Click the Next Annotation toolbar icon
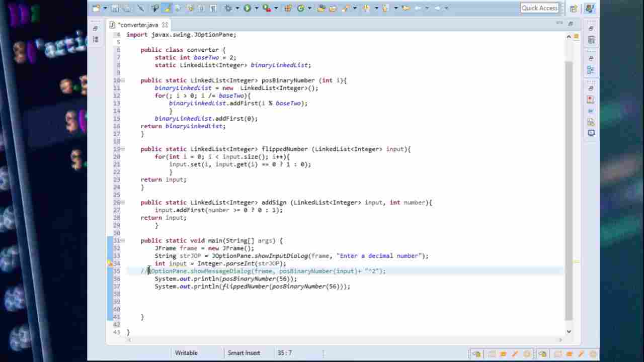The height and width of the screenshot is (362, 644). 366,8
